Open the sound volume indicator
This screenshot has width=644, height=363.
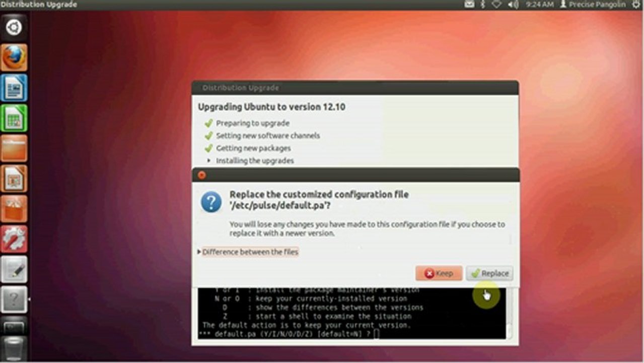[x=513, y=5]
